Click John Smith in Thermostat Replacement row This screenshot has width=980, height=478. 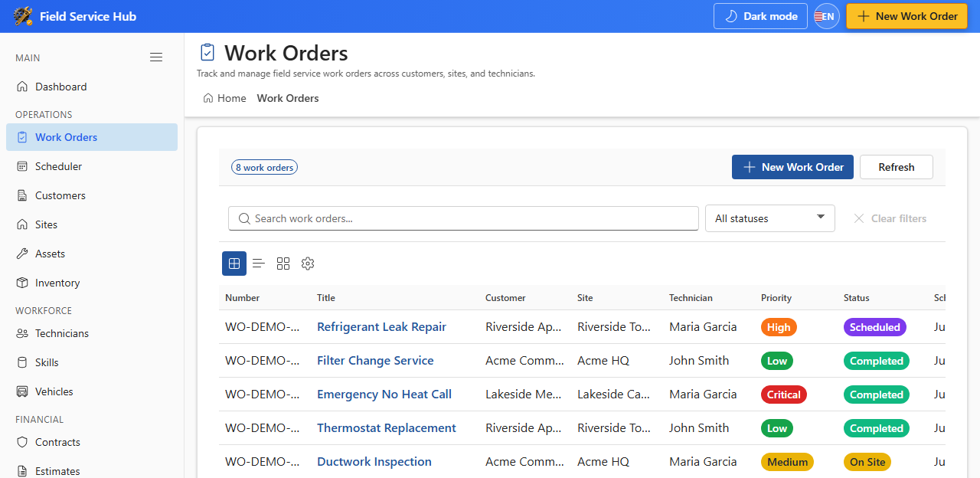[699, 428]
